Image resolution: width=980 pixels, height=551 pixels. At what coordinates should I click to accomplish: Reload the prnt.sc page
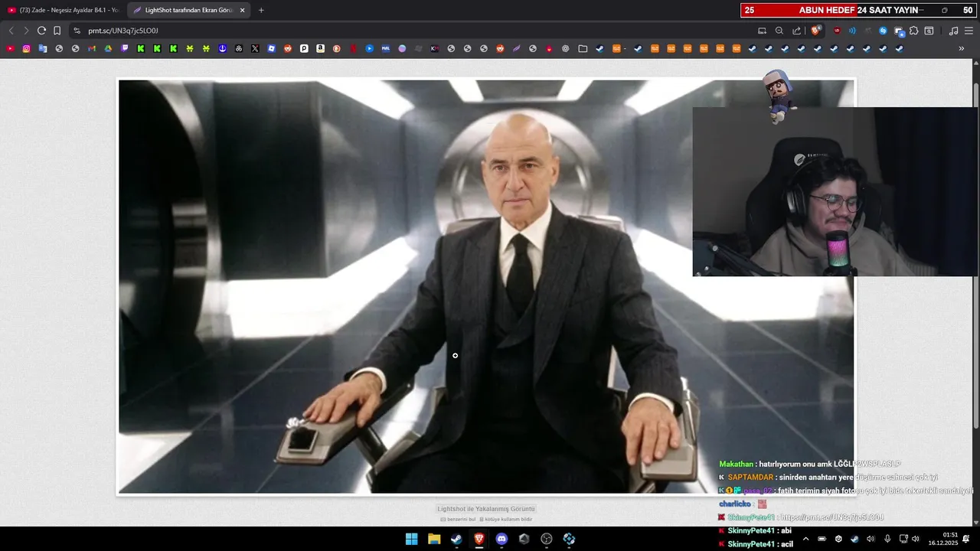click(41, 31)
